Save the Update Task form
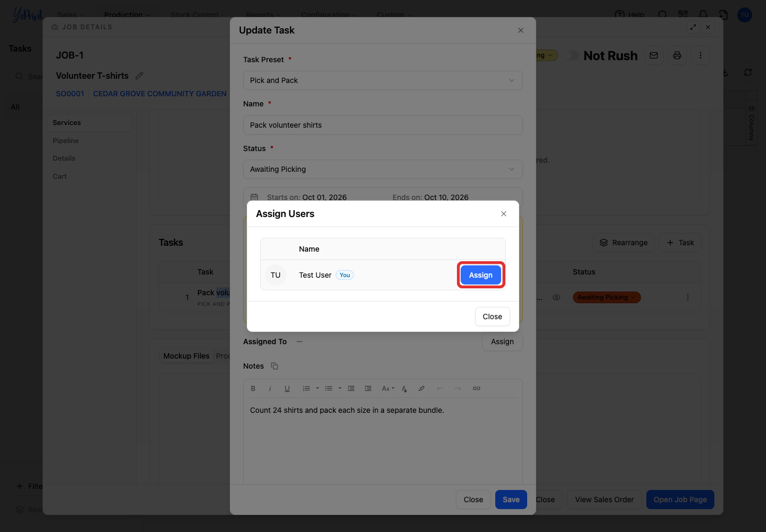Image resolution: width=766 pixels, height=532 pixels. coord(511,500)
